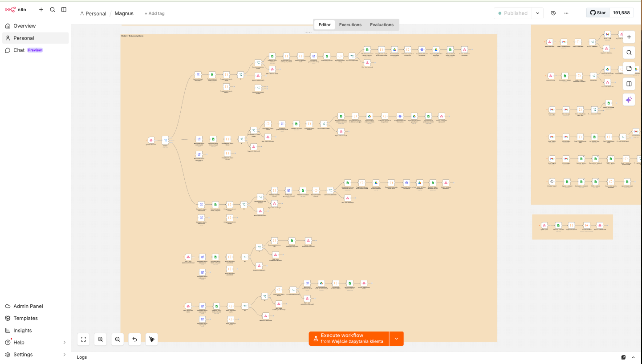Open workflow version history
642x364 pixels.
[x=553, y=13]
